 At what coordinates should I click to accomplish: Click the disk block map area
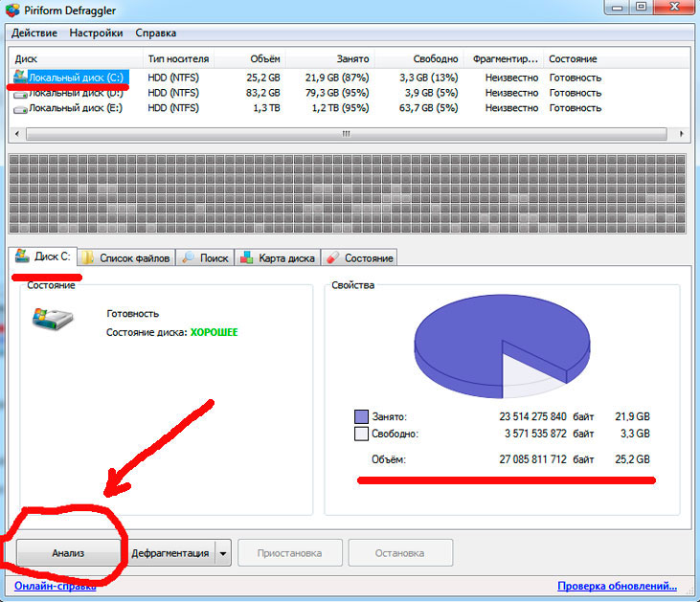coord(348,193)
